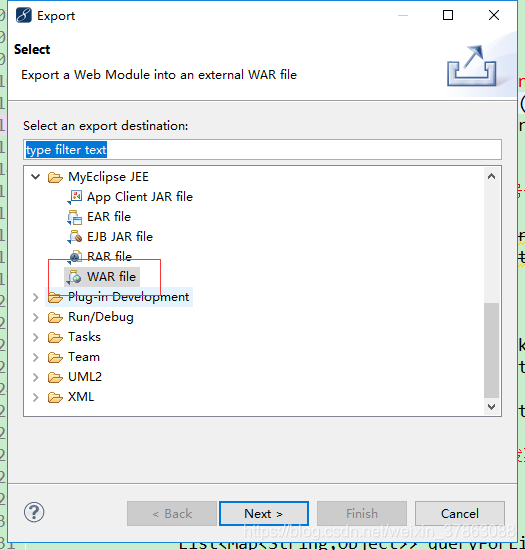The height and width of the screenshot is (550, 525).
Task: Select the MyEclipse JEE label
Action: point(108,177)
